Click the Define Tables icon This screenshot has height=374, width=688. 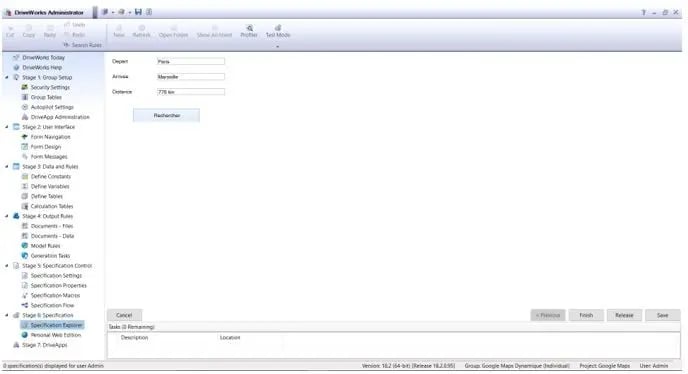25,196
